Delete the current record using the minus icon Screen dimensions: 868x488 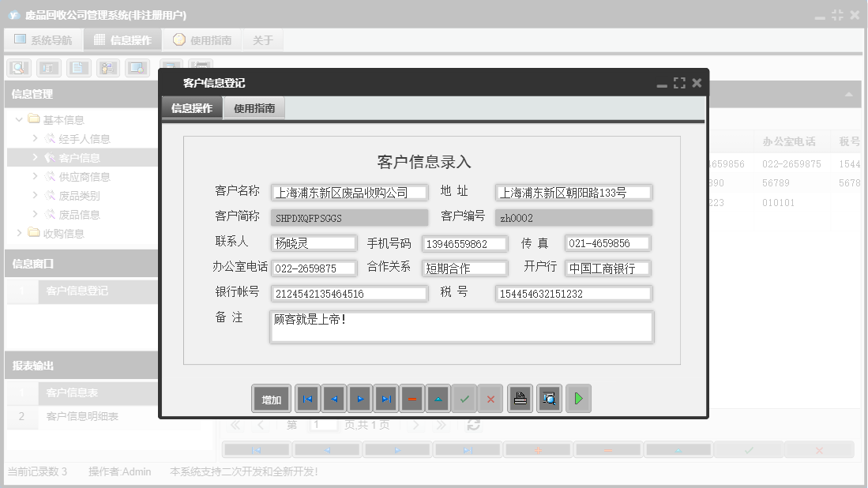(411, 398)
